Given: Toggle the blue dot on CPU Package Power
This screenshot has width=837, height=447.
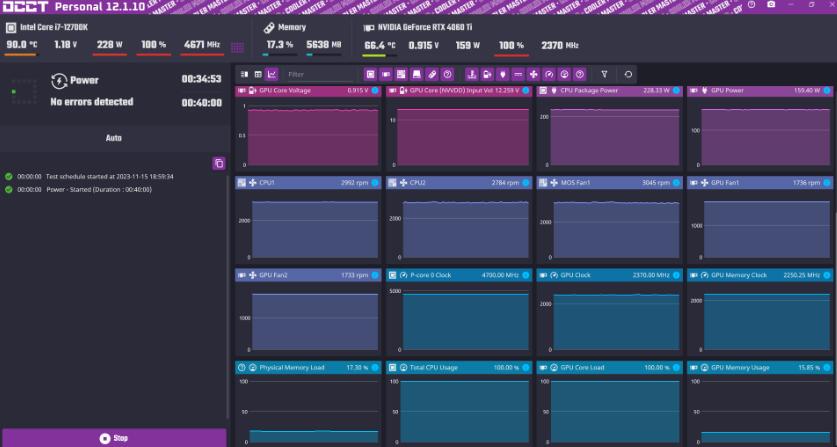Looking at the screenshot, I should (676, 91).
